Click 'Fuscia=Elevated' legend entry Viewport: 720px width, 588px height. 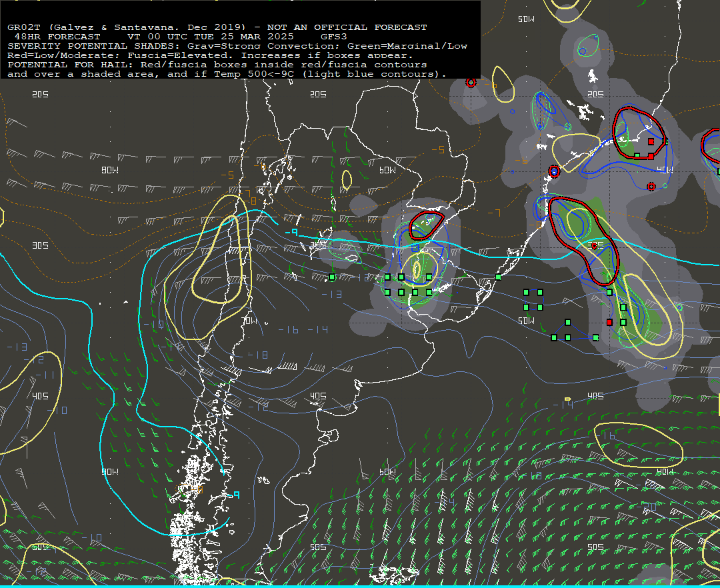178,55
